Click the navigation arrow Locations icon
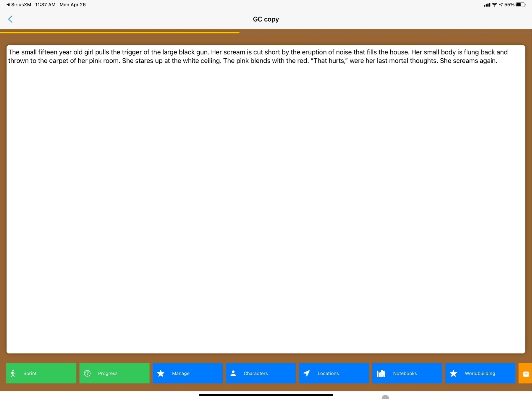This screenshot has width=532, height=399. click(307, 373)
